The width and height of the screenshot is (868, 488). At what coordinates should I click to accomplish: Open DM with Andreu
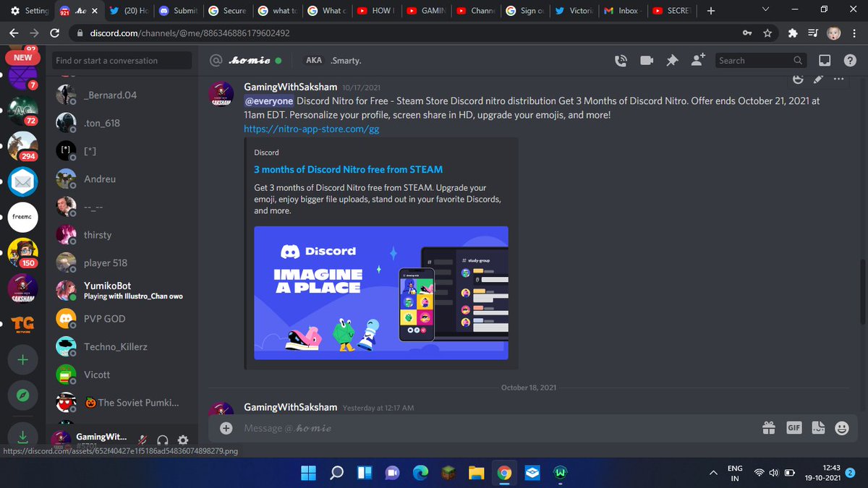click(122, 179)
